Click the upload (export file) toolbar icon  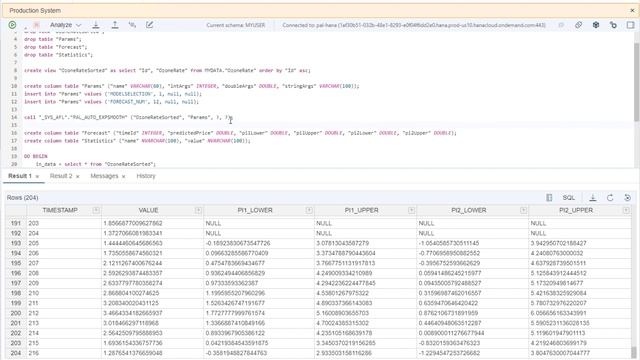[x=115, y=25]
